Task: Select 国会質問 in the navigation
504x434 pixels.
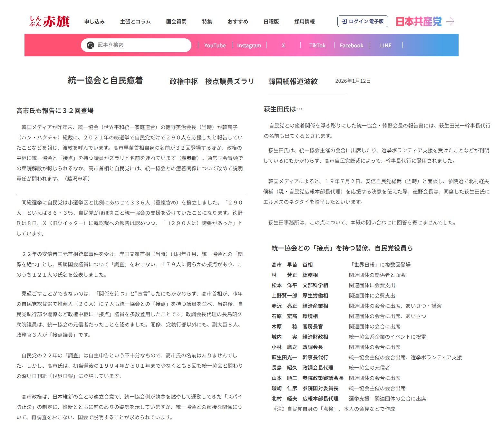Action: tap(176, 22)
